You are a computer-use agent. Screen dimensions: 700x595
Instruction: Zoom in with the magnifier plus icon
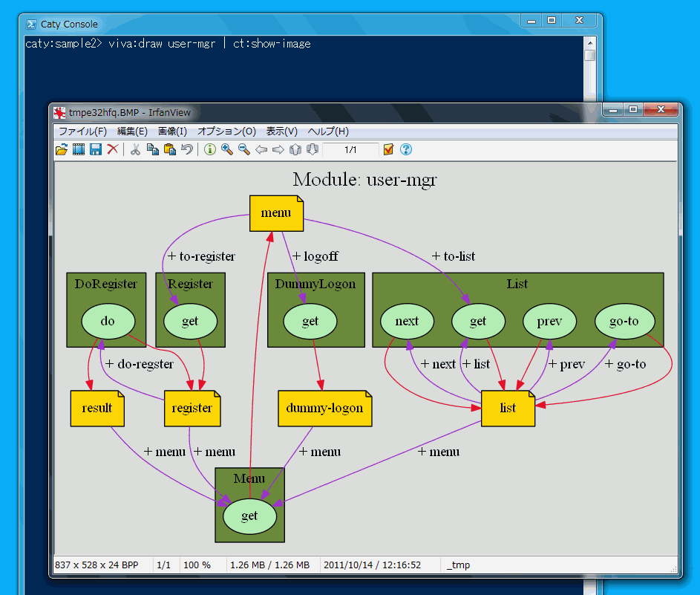(227, 150)
